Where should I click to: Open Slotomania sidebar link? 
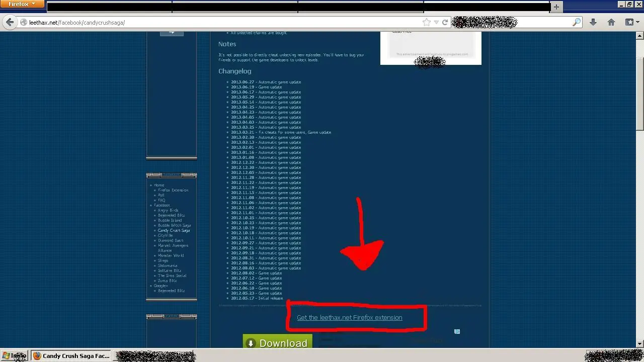pos(168,265)
